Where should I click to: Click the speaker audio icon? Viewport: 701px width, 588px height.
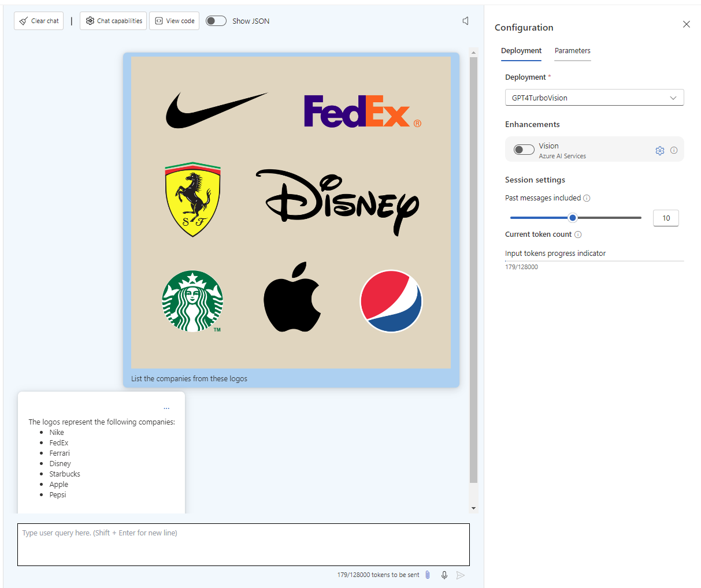tap(465, 21)
